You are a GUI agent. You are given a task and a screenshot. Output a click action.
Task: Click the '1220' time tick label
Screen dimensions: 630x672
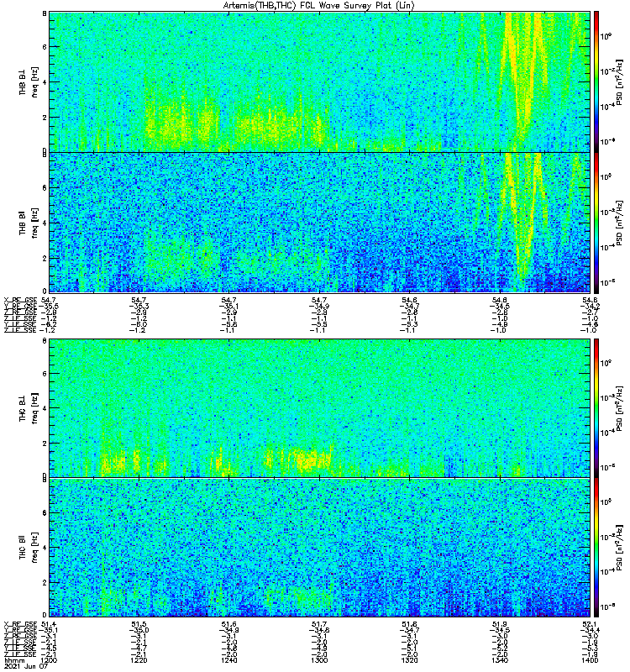[139, 660]
